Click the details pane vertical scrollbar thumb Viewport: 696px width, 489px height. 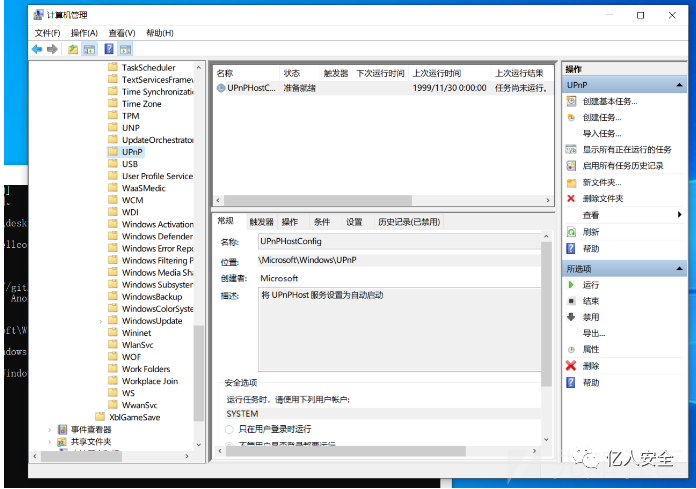tap(546, 314)
